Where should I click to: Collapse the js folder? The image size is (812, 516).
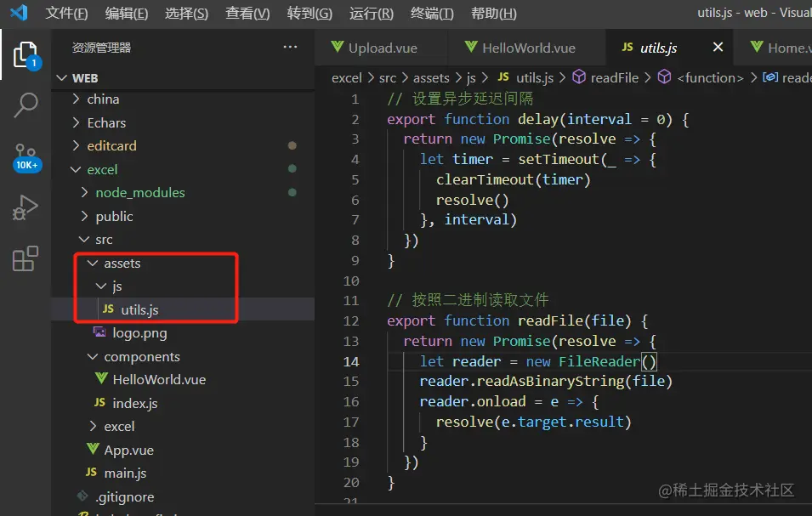click(101, 286)
